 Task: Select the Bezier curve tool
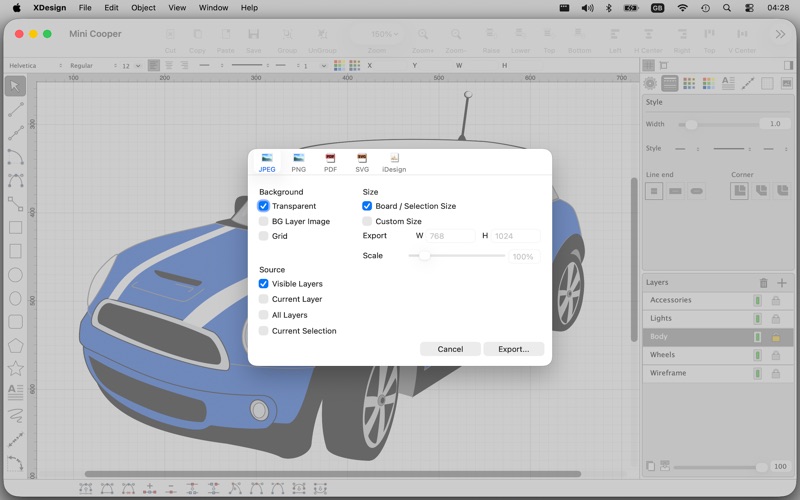coord(15,180)
